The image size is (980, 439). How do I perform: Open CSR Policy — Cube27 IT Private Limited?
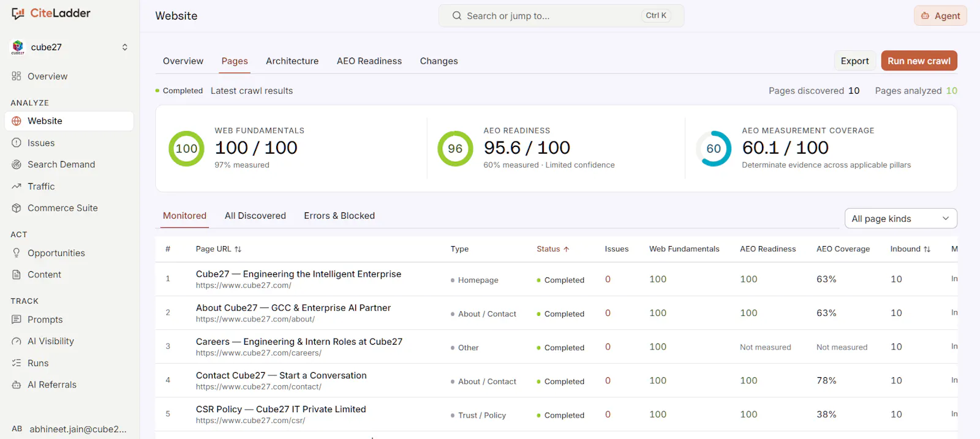(x=281, y=409)
